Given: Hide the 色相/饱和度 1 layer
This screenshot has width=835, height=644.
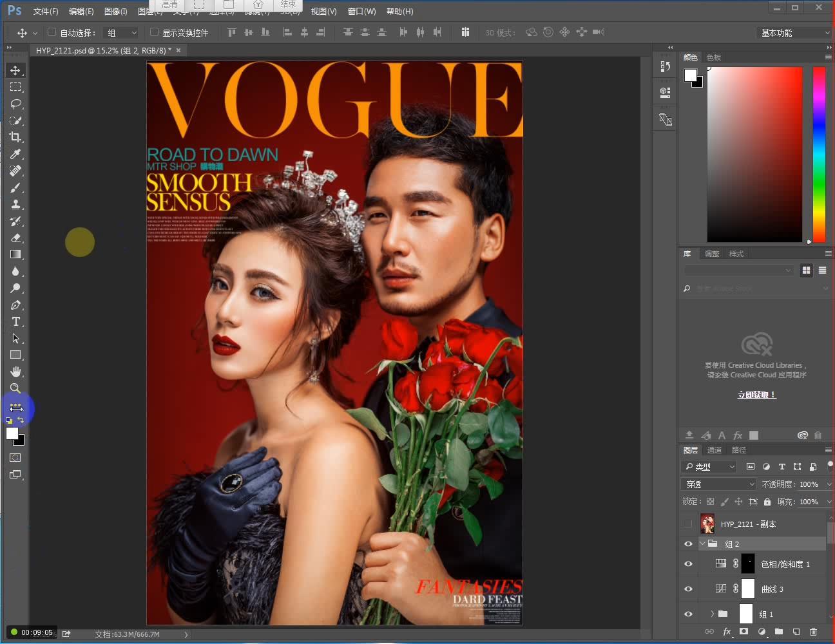Looking at the screenshot, I should [x=688, y=564].
